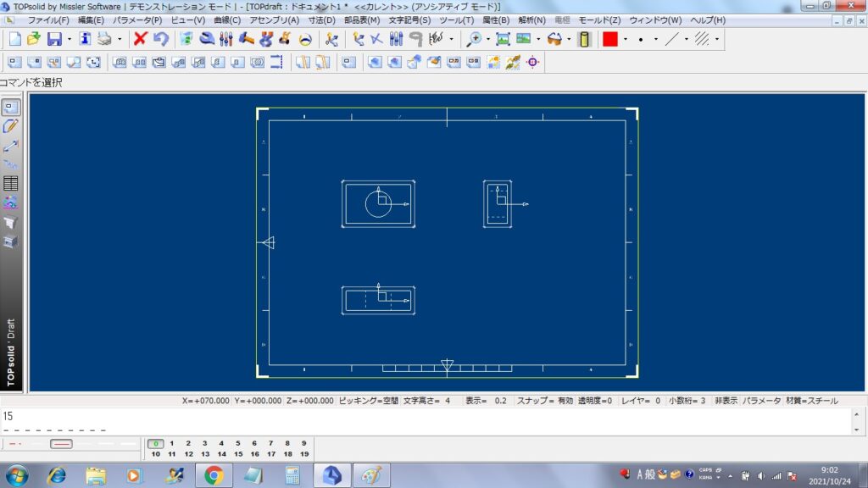Click ピッキング=空間 in status bar
Viewport: 868px width, 488px height.
[368, 401]
